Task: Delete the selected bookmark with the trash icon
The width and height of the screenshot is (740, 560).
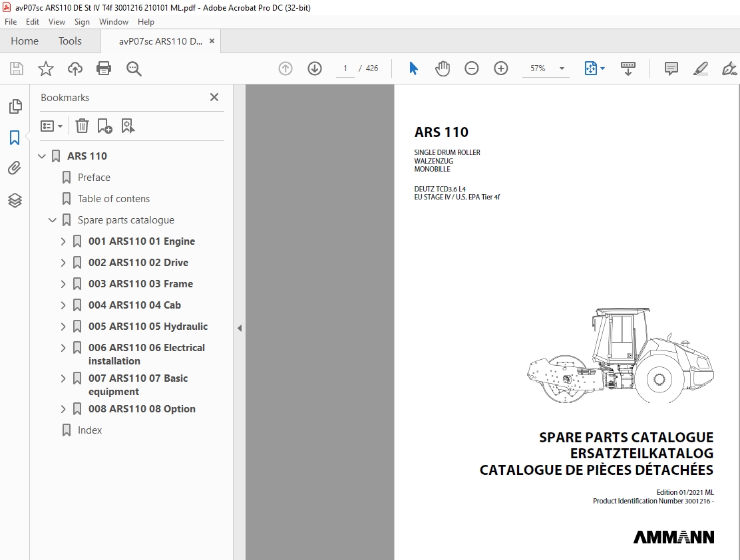Action: 82,126
